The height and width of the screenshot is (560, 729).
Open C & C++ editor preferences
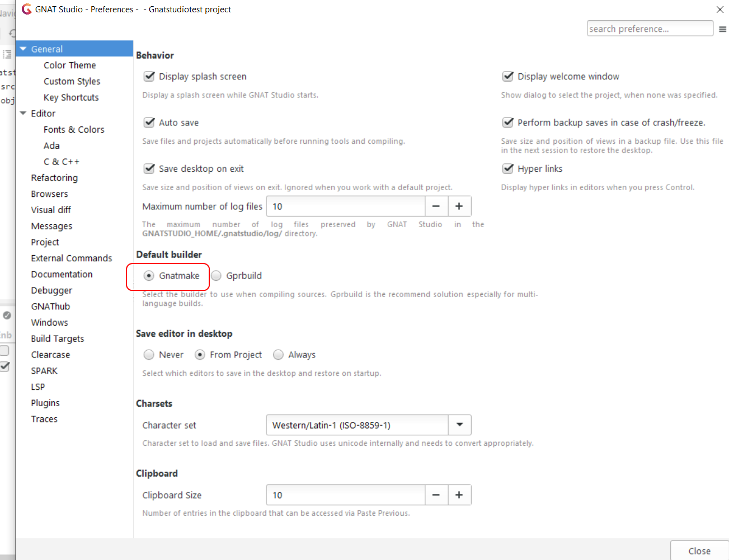click(62, 162)
